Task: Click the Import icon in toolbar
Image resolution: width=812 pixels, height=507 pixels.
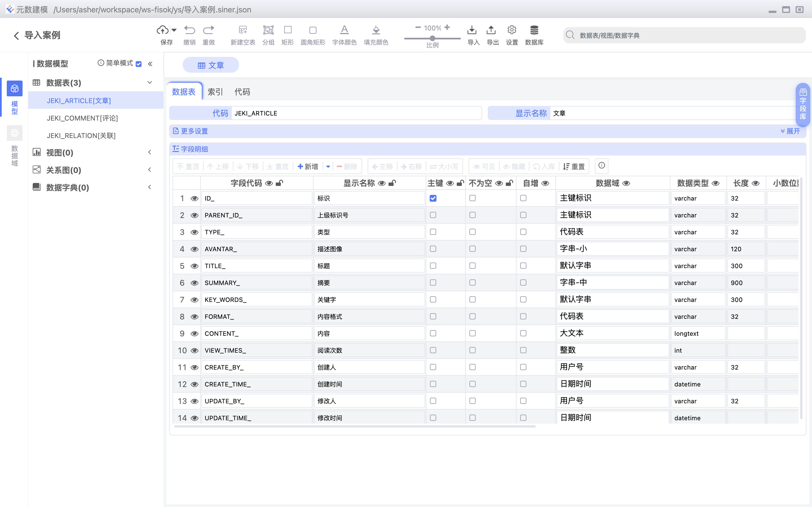Action: (x=473, y=30)
